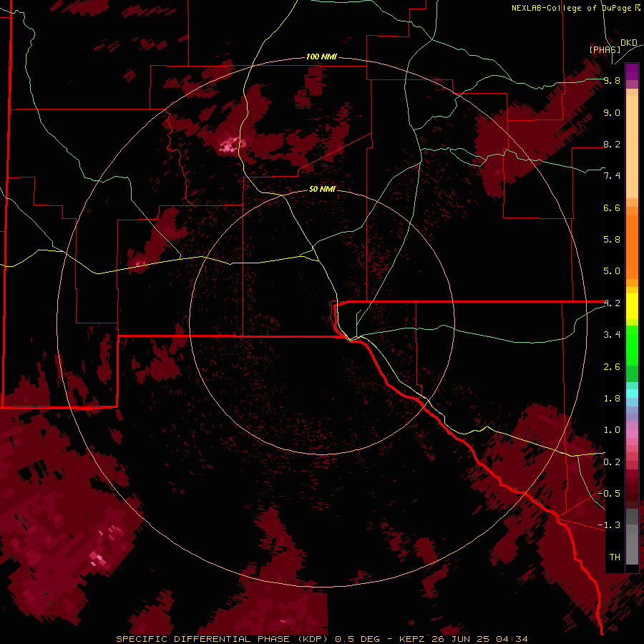
Task: Click the -0.5 value on the color scale
Action: (609, 494)
